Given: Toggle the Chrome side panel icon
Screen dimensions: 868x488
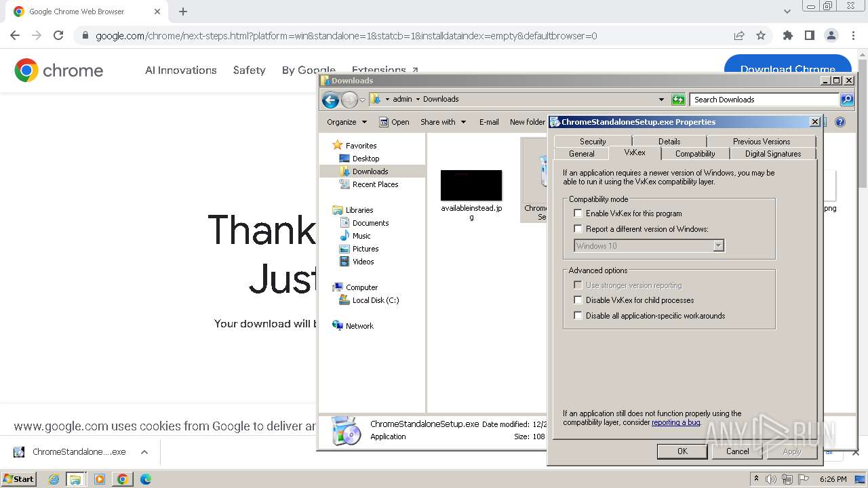Looking at the screenshot, I should [x=810, y=35].
